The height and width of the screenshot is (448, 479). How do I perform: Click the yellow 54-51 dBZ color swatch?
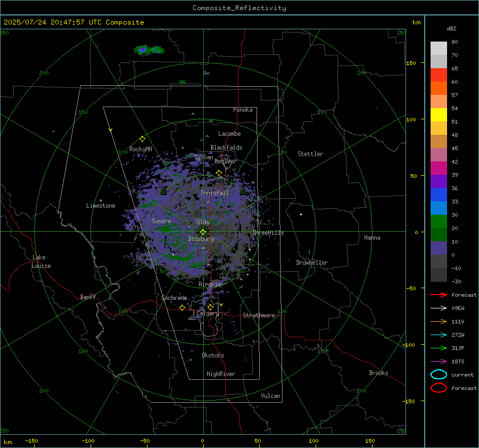pyautogui.click(x=439, y=115)
